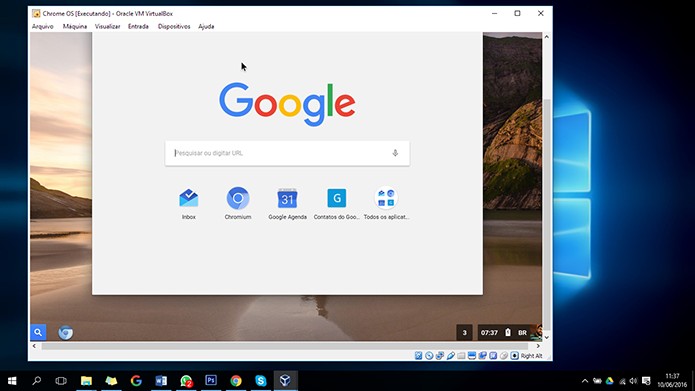
Task: Click the Windows battery tray icon
Action: coord(597,381)
